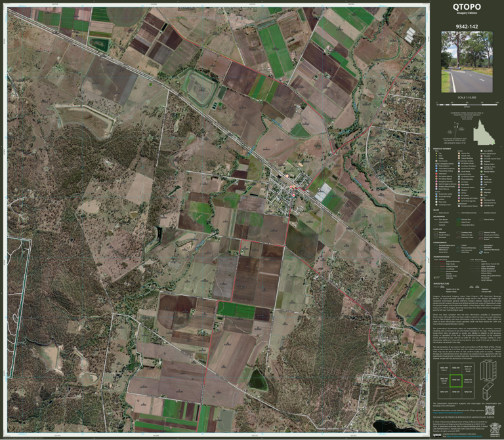Open the Creative Commons licence link
Viewport: 504px width, 440px height.
pos(465,436)
